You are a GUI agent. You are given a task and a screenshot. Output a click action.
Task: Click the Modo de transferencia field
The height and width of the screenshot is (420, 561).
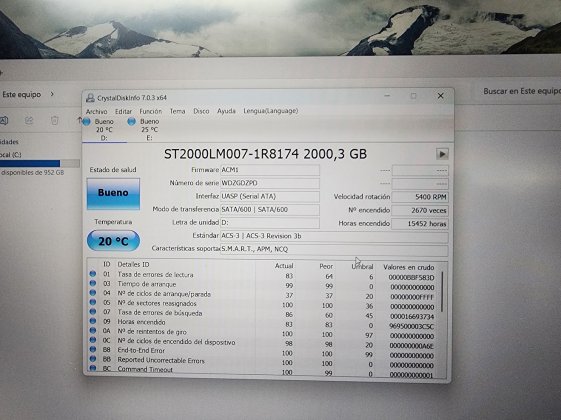[x=270, y=210]
